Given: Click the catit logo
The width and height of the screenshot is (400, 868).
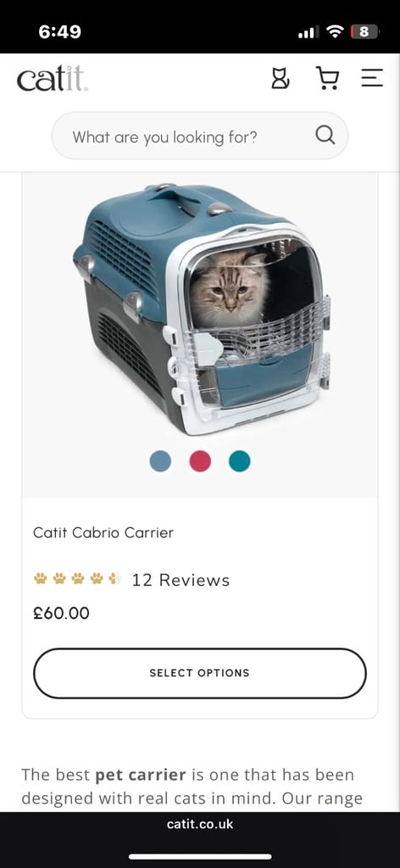Looking at the screenshot, I should [53, 78].
